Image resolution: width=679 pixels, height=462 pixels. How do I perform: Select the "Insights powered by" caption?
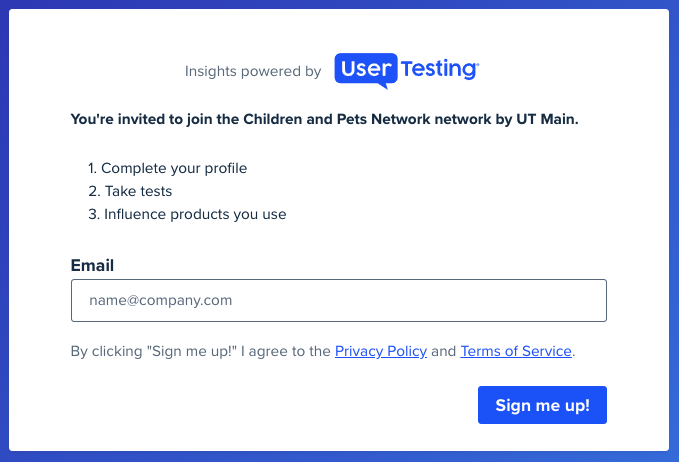[253, 71]
